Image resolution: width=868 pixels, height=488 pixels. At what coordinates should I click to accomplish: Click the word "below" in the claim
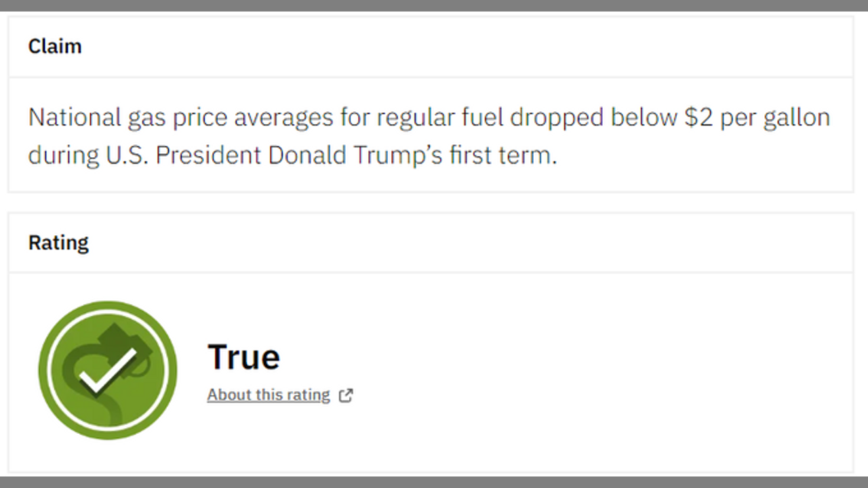pos(644,117)
